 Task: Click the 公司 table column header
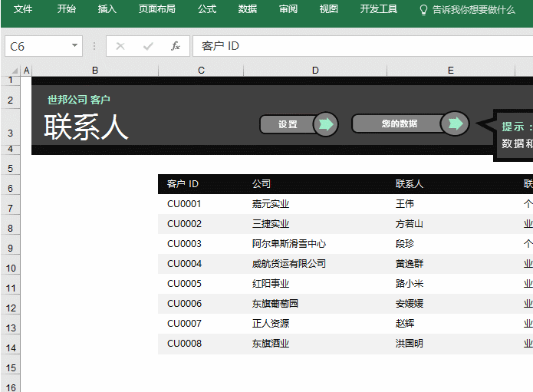[262, 184]
